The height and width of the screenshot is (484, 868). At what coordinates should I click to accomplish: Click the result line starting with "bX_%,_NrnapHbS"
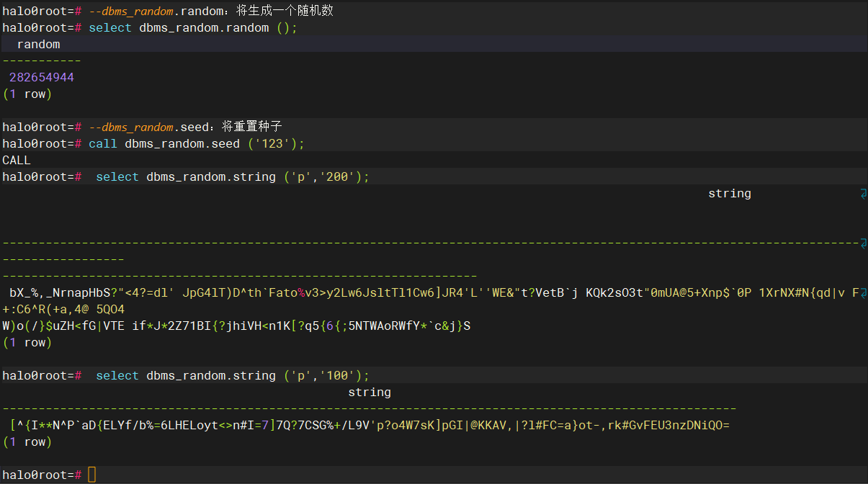(434, 292)
